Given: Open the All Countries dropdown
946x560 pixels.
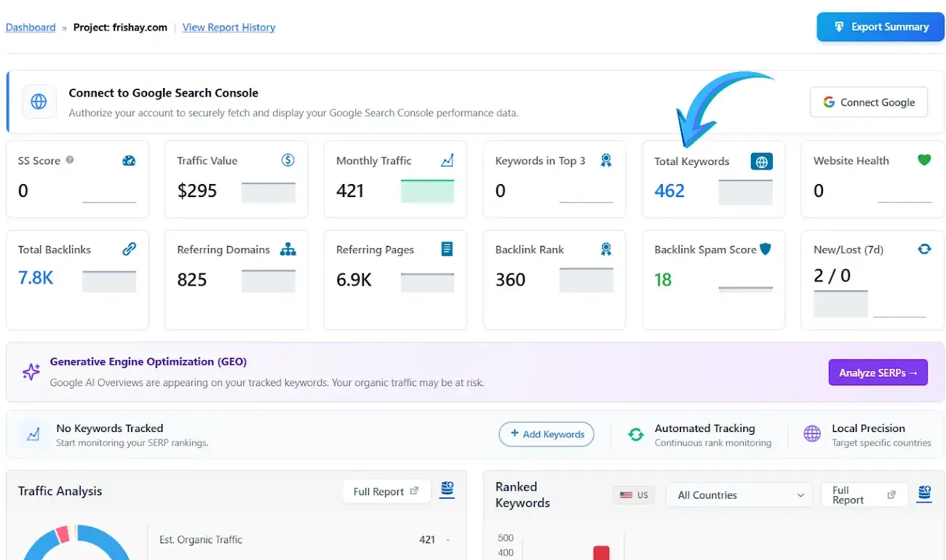Looking at the screenshot, I should (x=739, y=495).
